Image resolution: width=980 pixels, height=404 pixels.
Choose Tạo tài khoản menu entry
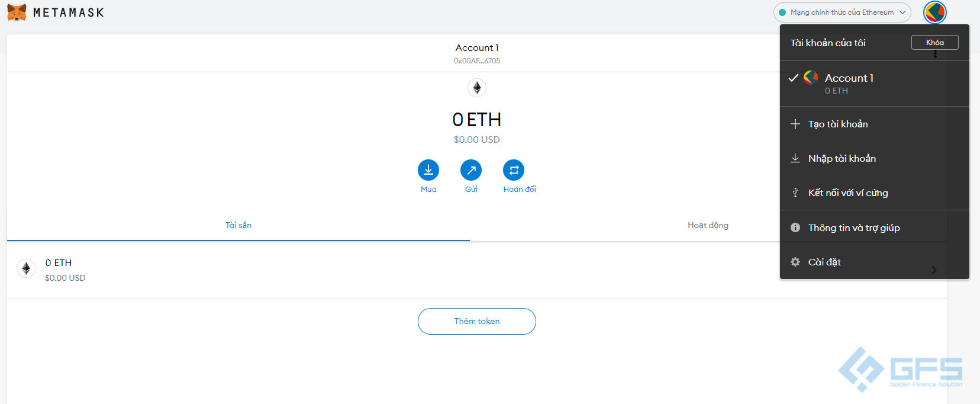pos(874,124)
